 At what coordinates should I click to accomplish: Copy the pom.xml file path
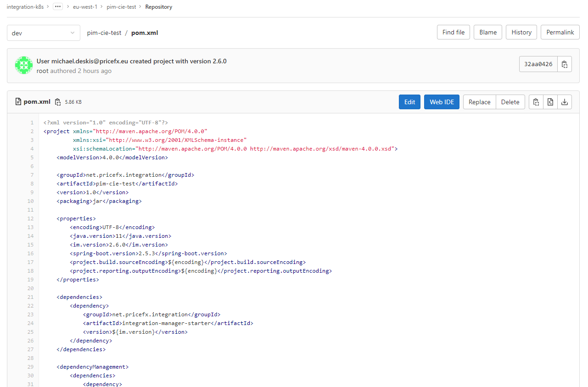tap(58, 102)
